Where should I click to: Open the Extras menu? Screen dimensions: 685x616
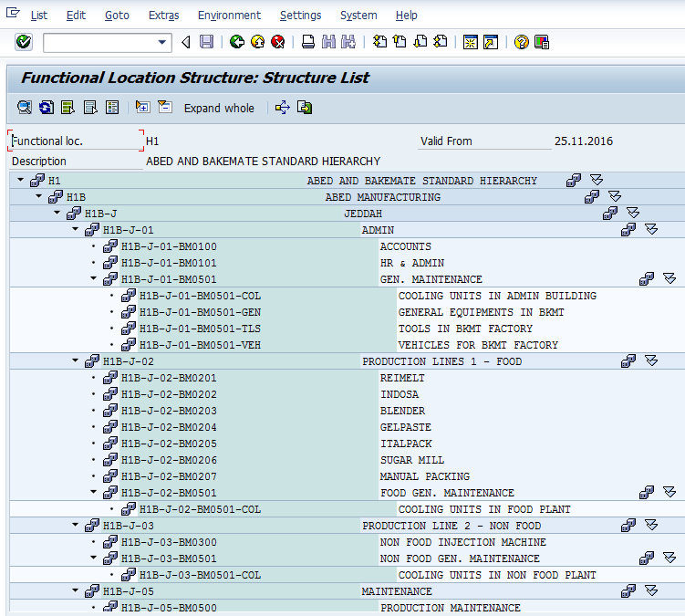click(164, 16)
